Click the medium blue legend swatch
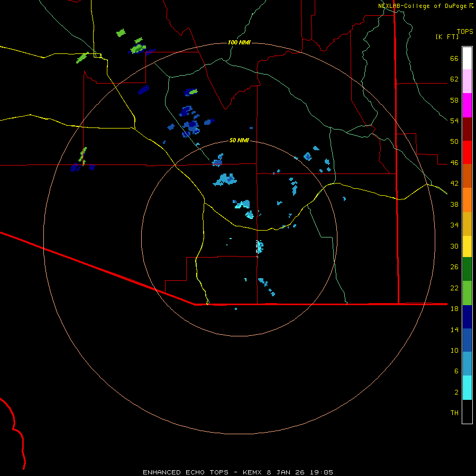The image size is (476, 476). [467, 340]
